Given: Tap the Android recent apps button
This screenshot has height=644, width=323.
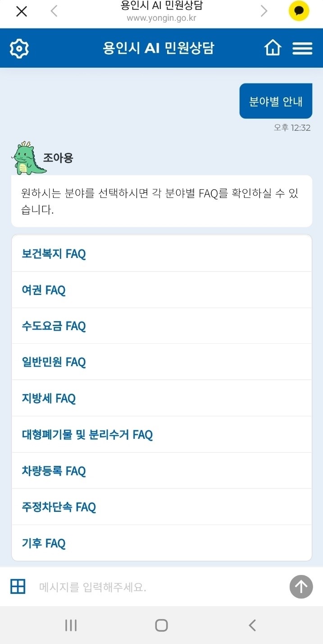Looking at the screenshot, I should [x=71, y=625].
